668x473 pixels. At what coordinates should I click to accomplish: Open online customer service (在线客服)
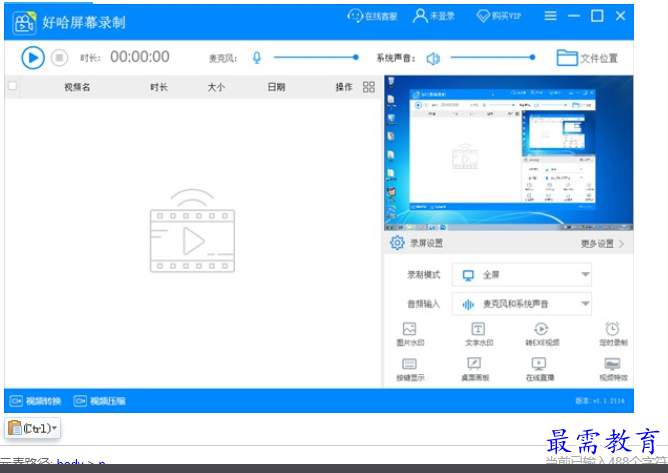click(x=372, y=16)
